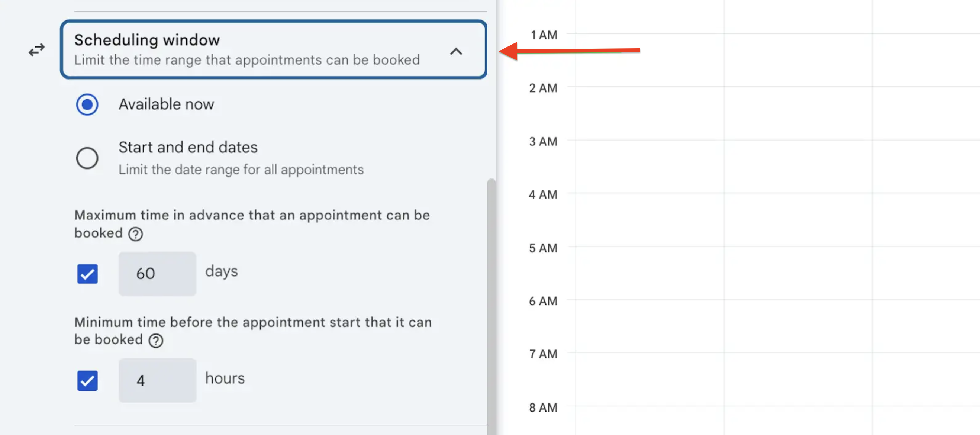The height and width of the screenshot is (435, 980).
Task: Choose "Start and end dates" option
Action: click(x=87, y=158)
